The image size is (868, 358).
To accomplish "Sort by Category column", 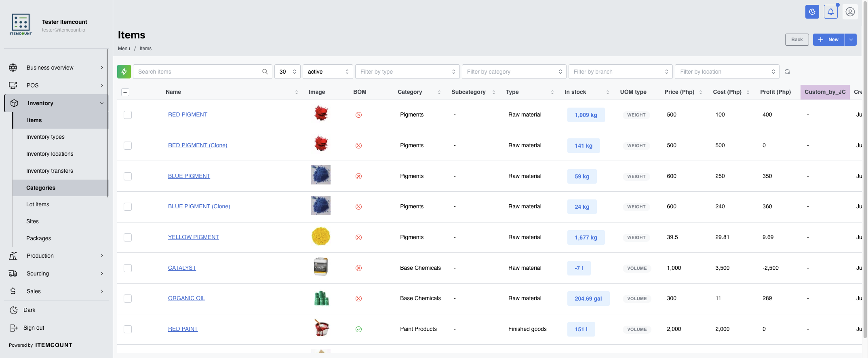I will 439,92.
